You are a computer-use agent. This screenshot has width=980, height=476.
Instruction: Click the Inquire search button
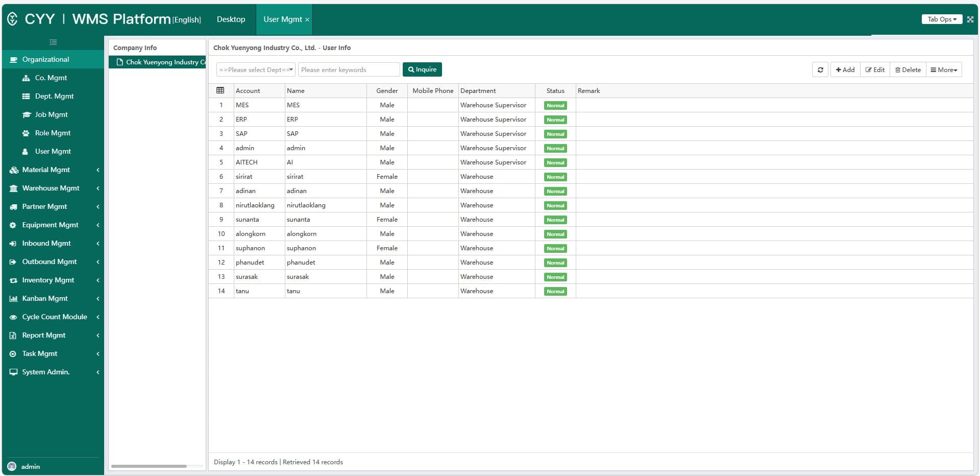422,69
